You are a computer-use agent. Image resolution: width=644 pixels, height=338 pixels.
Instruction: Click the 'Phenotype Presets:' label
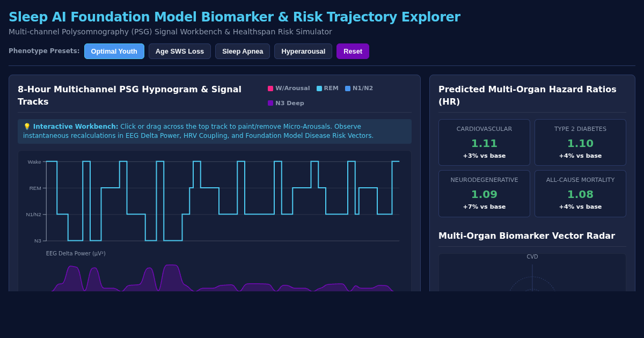pos(44,51)
